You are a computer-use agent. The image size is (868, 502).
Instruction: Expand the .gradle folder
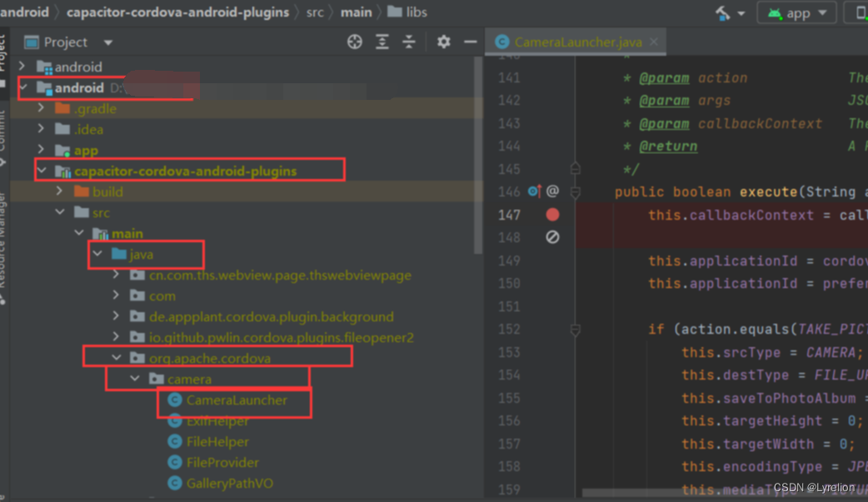[41, 108]
